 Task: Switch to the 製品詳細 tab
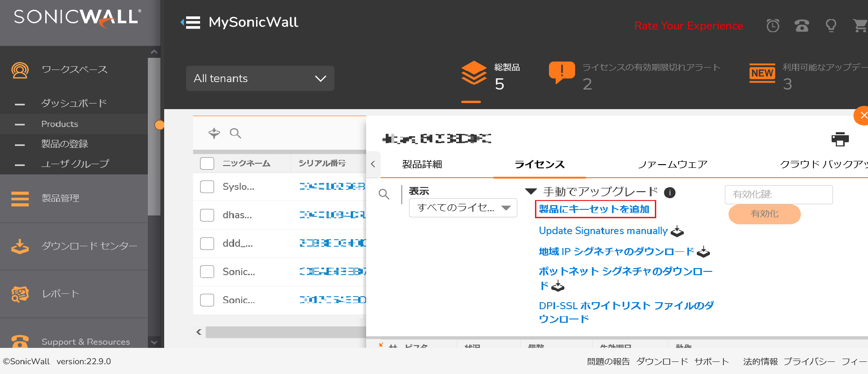pyautogui.click(x=422, y=164)
